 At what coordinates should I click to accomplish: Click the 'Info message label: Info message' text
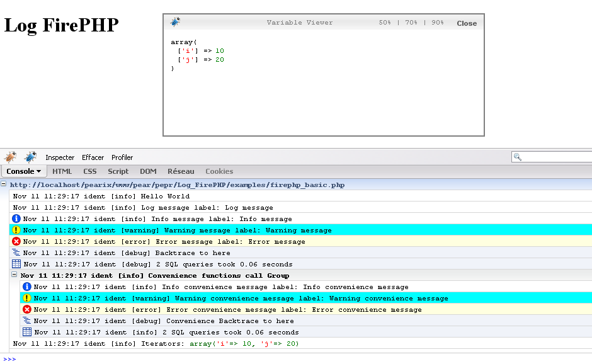[222, 219]
